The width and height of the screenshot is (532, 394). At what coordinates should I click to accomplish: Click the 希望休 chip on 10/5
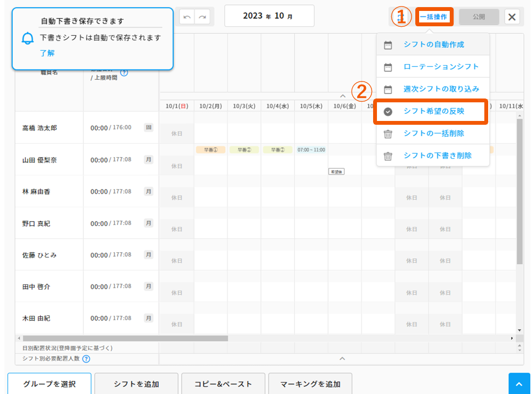tap(336, 171)
